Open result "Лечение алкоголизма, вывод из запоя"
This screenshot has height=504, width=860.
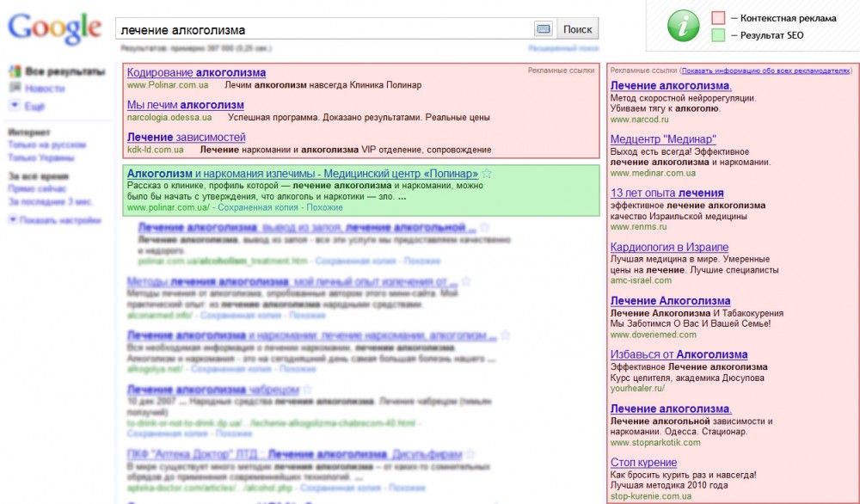point(307,228)
